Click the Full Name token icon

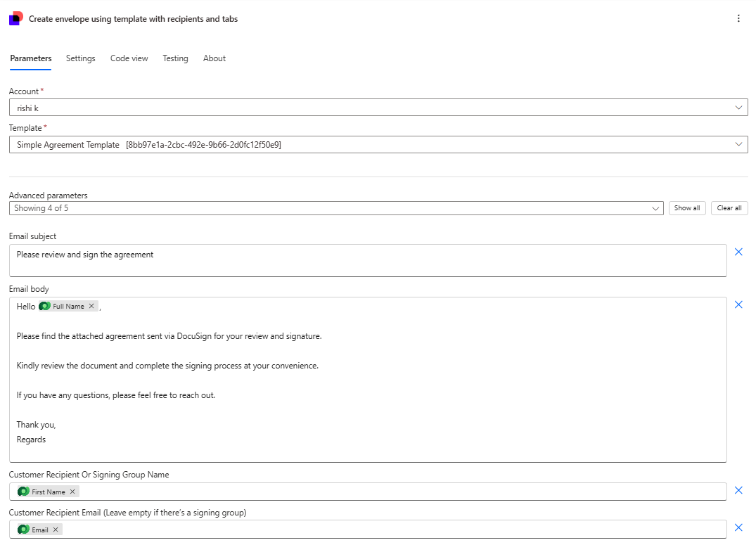[x=45, y=307]
